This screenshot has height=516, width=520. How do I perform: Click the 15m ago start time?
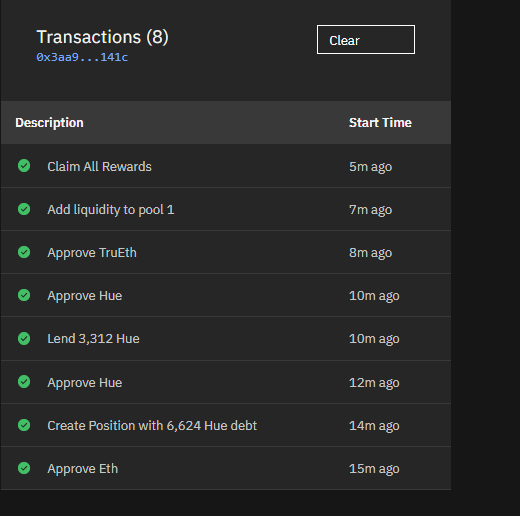pyautogui.click(x=374, y=469)
